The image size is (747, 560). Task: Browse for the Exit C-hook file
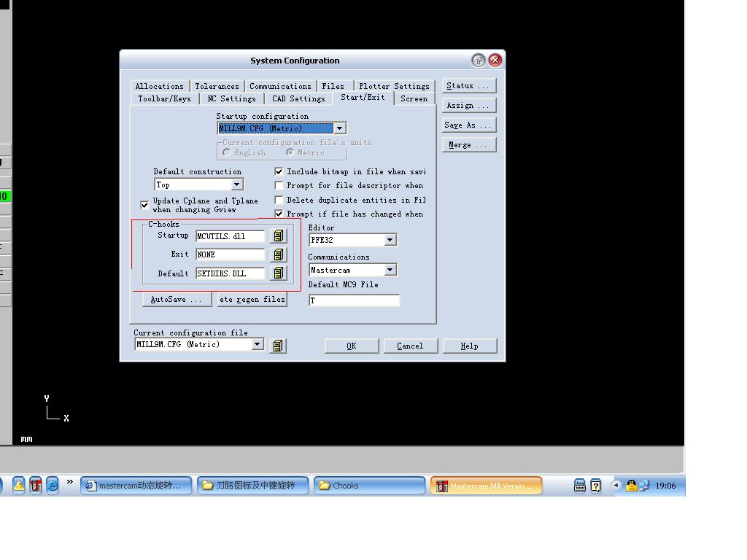[279, 254]
